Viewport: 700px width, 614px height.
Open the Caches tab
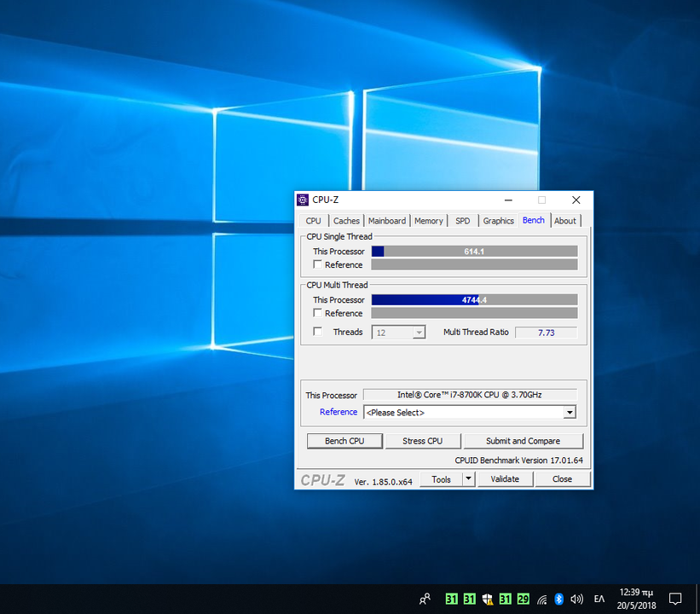coord(346,221)
